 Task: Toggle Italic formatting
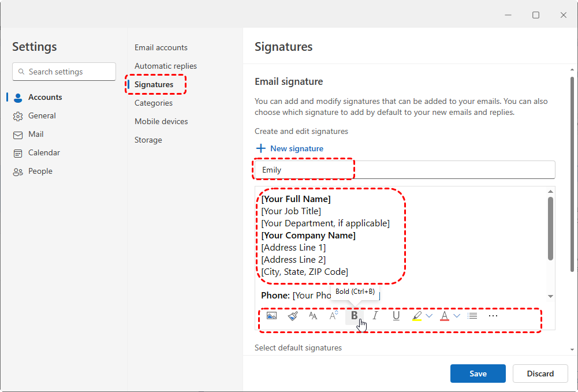pyautogui.click(x=375, y=316)
